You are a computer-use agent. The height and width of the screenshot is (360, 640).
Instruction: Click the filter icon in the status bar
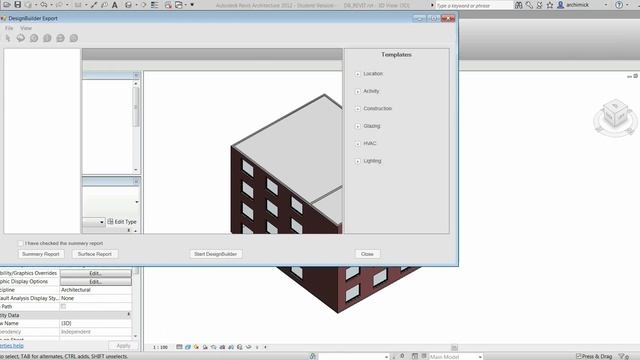[623, 356]
